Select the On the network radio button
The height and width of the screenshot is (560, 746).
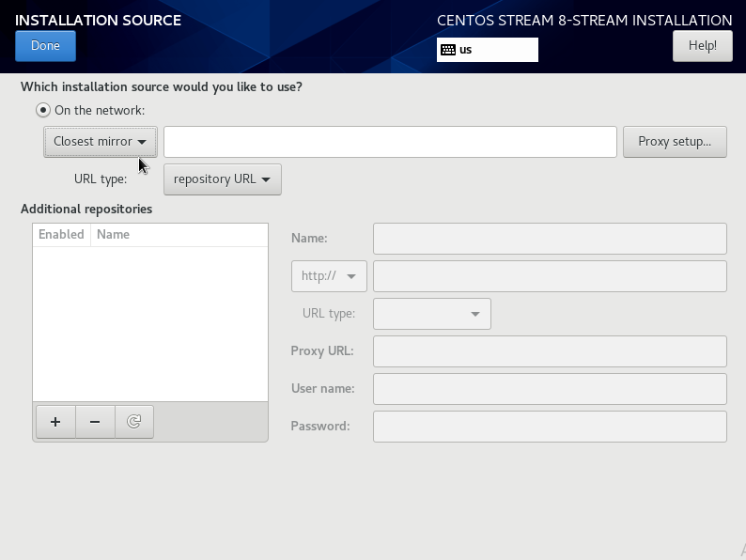[x=43, y=110]
